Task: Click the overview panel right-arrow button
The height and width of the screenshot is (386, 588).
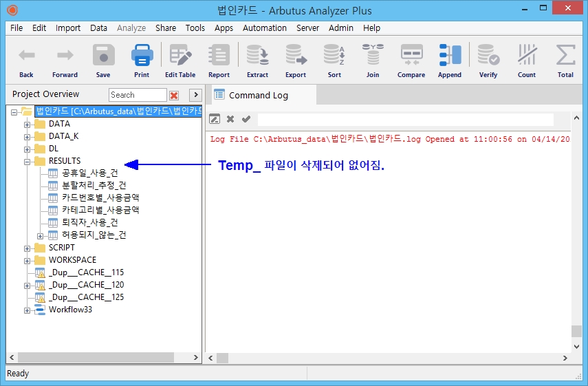Action: click(195, 95)
